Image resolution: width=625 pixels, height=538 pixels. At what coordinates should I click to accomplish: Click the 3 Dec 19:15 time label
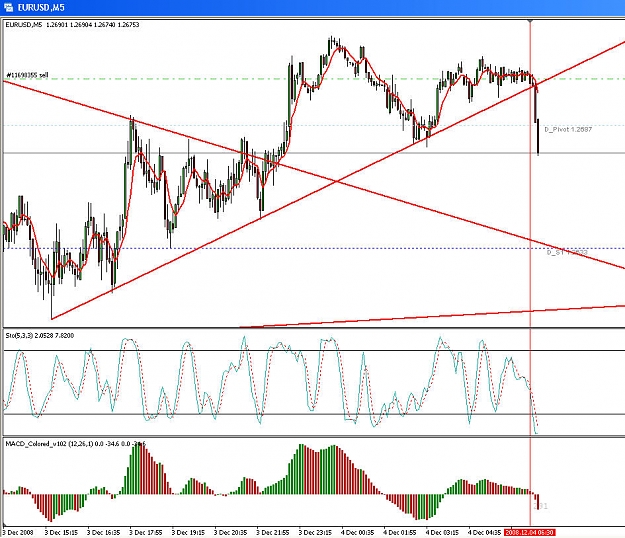(188, 532)
